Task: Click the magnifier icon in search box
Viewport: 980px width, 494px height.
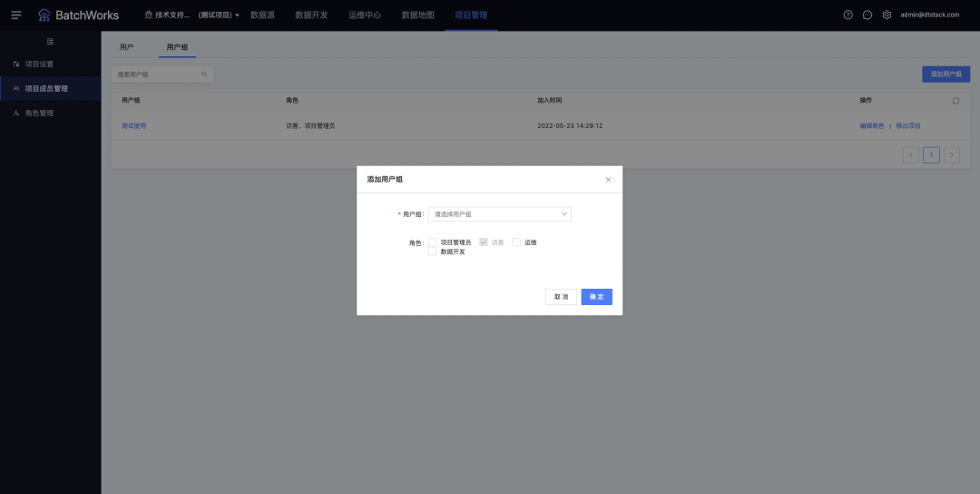Action: click(204, 74)
